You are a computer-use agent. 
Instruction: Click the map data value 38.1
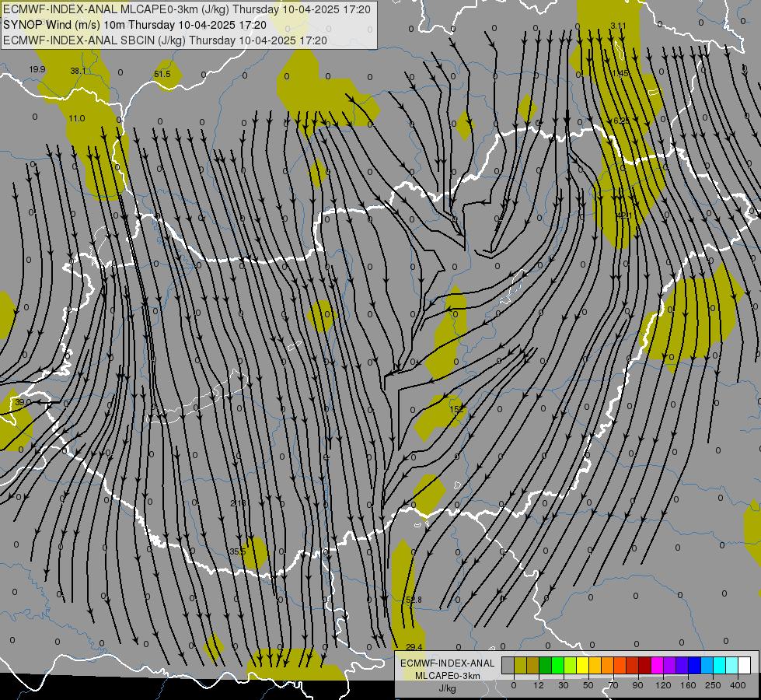coord(78,71)
